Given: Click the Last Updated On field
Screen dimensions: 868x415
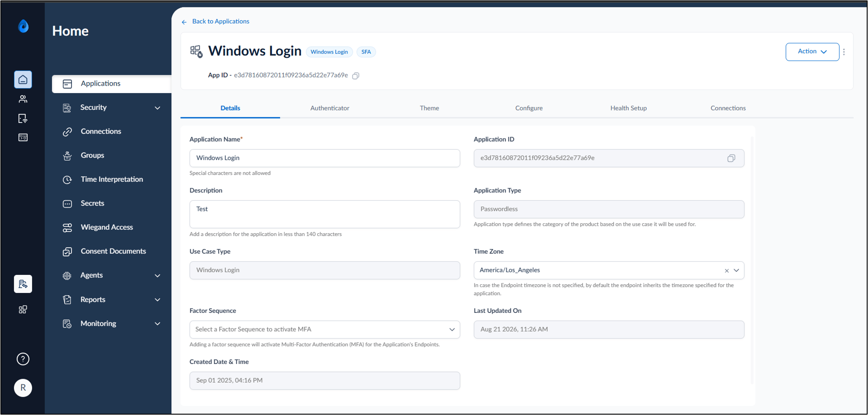Looking at the screenshot, I should pos(609,330).
